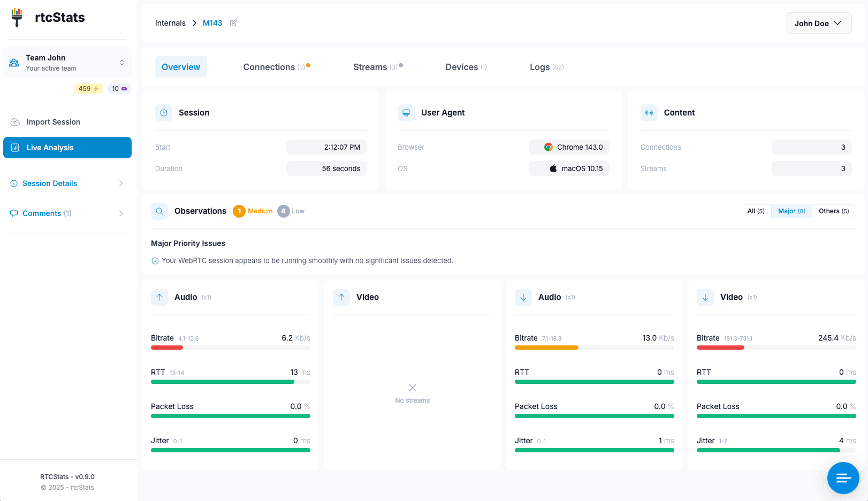This screenshot has width=868, height=501.
Task: Click the Observations magnifier icon
Action: point(159,211)
